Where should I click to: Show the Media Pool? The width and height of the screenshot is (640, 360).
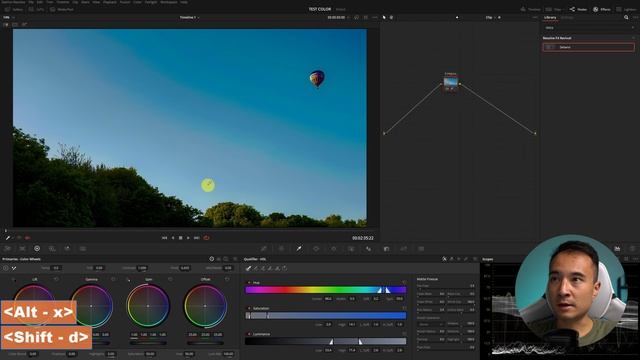(x=62, y=9)
